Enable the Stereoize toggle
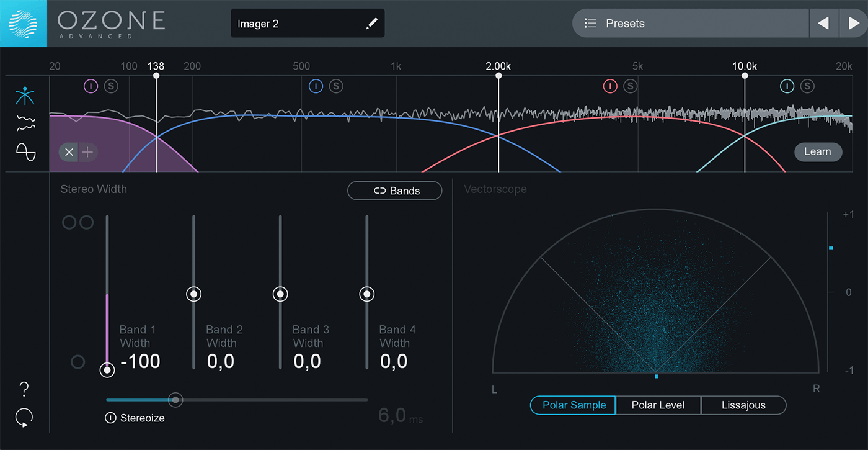Screen dimensions: 868x450 (x=110, y=418)
